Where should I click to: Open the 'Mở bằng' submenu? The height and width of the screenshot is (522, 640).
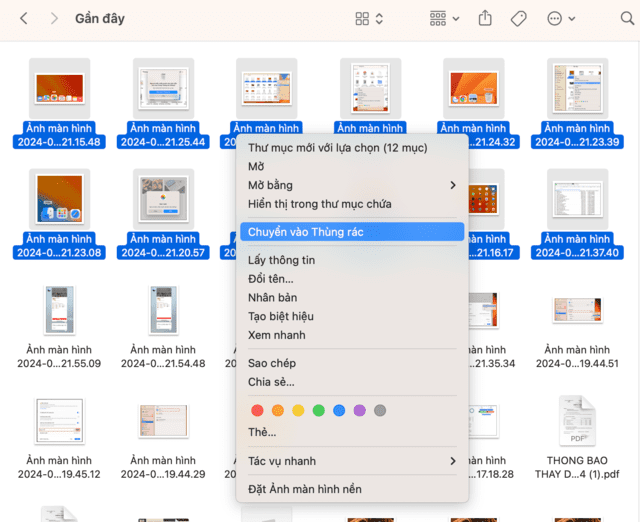(352, 185)
